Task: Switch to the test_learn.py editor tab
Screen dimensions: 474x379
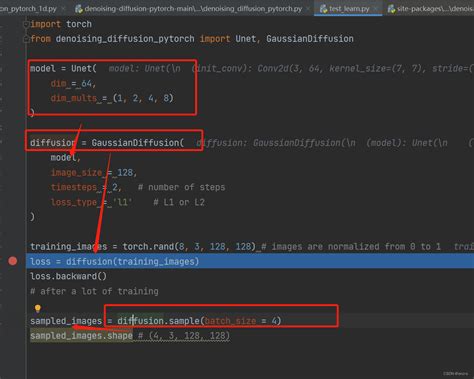Action: coord(349,9)
